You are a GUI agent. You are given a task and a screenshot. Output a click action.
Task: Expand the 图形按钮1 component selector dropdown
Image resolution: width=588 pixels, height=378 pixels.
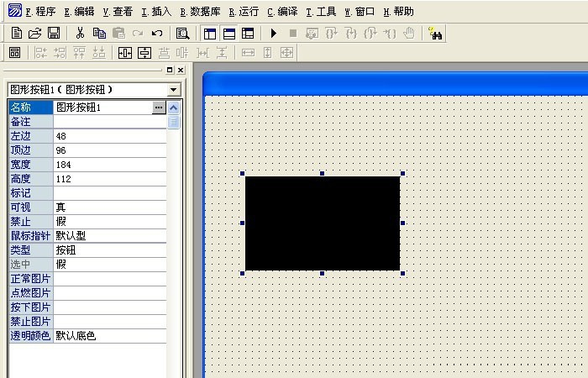[173, 90]
